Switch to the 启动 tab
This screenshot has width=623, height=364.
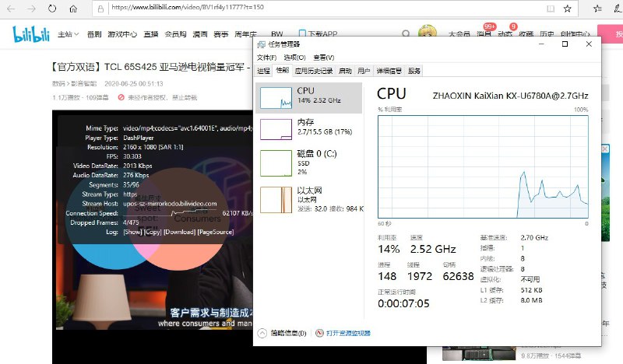[345, 71]
